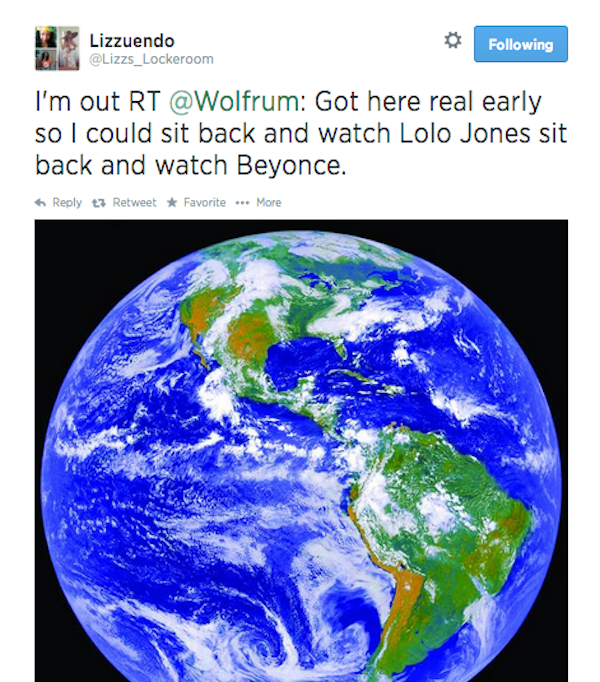Select the Favorite text label
This screenshot has width=600, height=682.
(204, 203)
